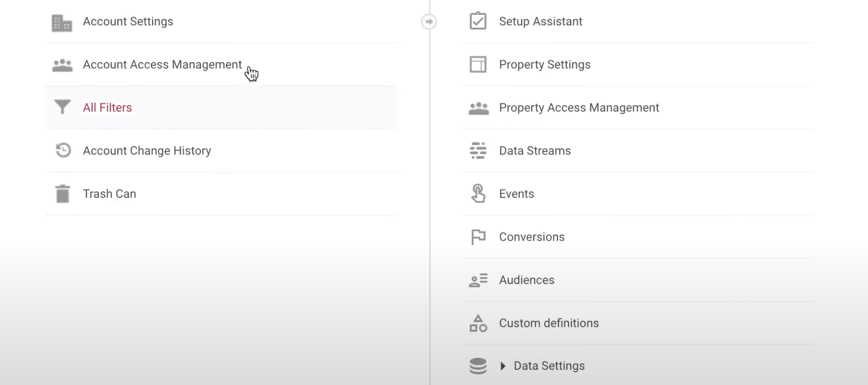Click the Trash Can bin icon
The height and width of the screenshot is (385, 868).
[x=62, y=194]
